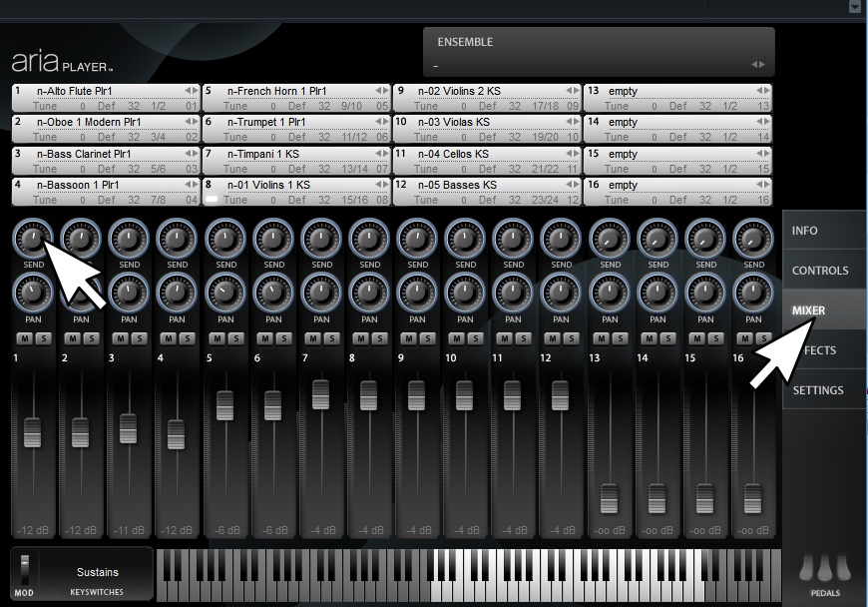
Task: Open instrument arrows for n-02 Violins 2 KS
Action: tap(573, 90)
